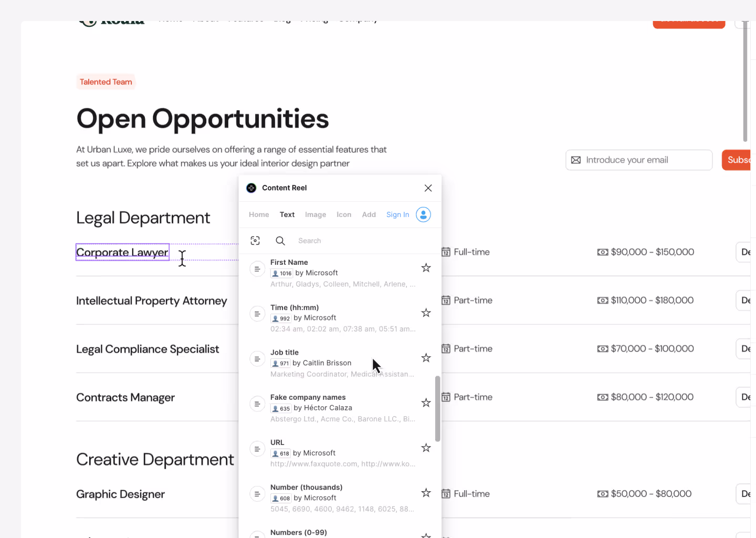Select the Text tab in Content Reel
This screenshot has width=756, height=538.
point(287,214)
